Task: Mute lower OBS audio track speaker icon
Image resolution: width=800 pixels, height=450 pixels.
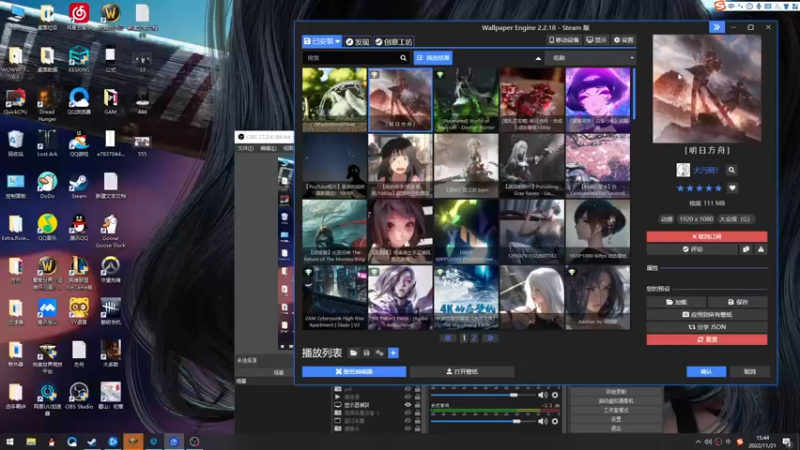Action: [542, 421]
